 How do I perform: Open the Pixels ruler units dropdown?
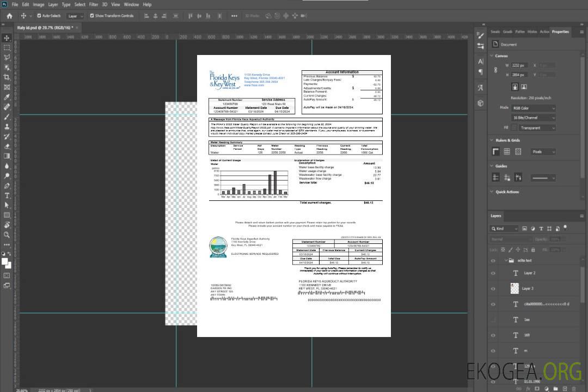pyautogui.click(x=543, y=151)
